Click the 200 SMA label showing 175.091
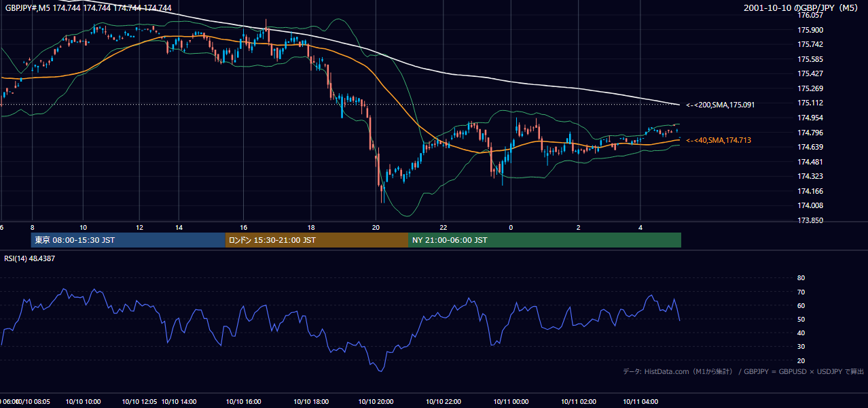Image resolution: width=868 pixels, height=408 pixels. (720, 105)
